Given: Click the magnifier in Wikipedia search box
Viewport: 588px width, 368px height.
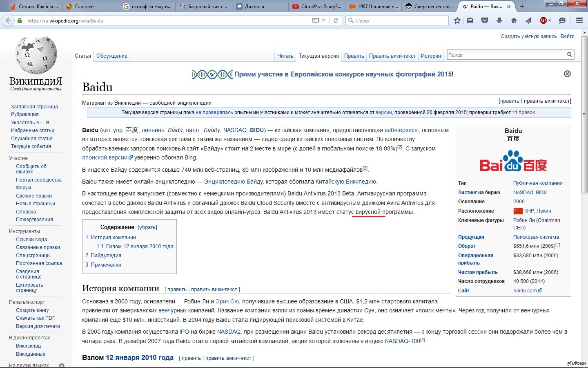Looking at the screenshot, I should [570, 55].
